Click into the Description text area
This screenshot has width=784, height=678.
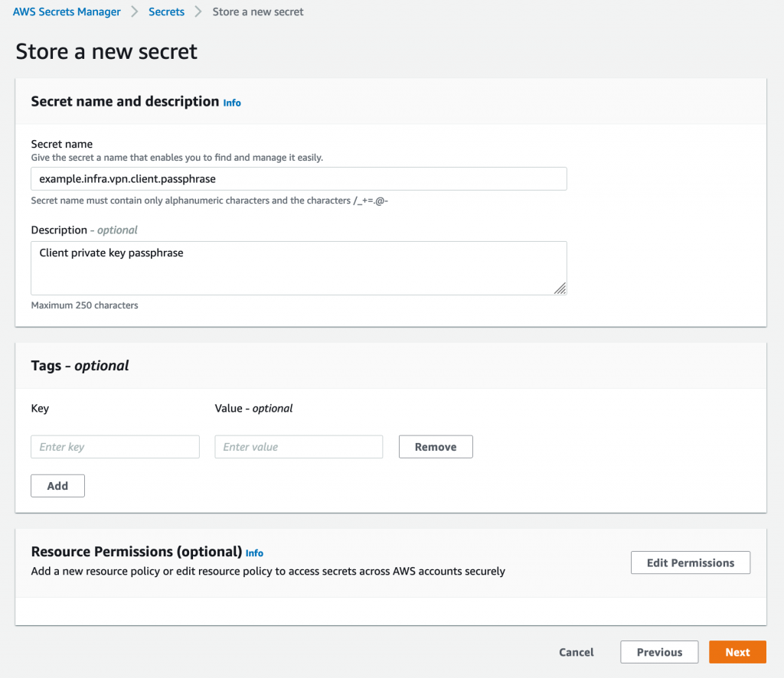click(x=299, y=269)
